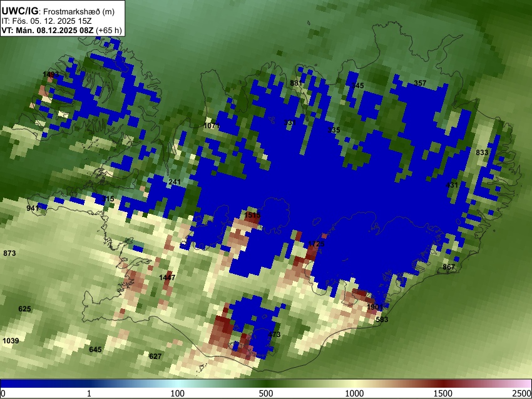Click the 2500 tick on color scale

click(522, 393)
